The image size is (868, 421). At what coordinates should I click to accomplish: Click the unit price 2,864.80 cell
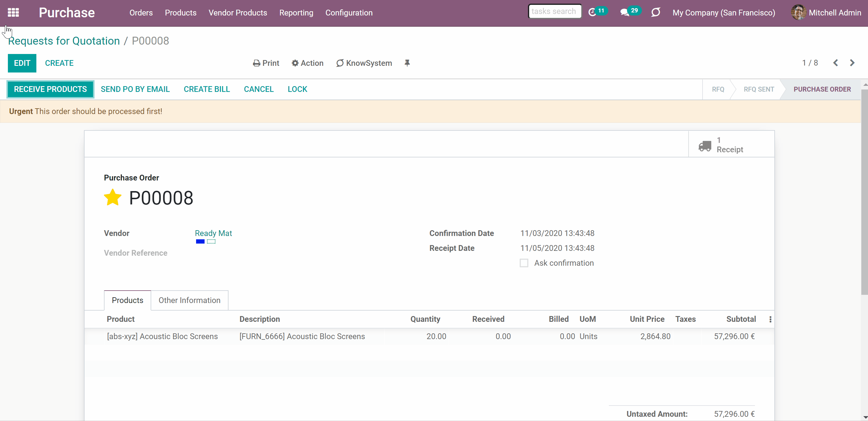(655, 336)
